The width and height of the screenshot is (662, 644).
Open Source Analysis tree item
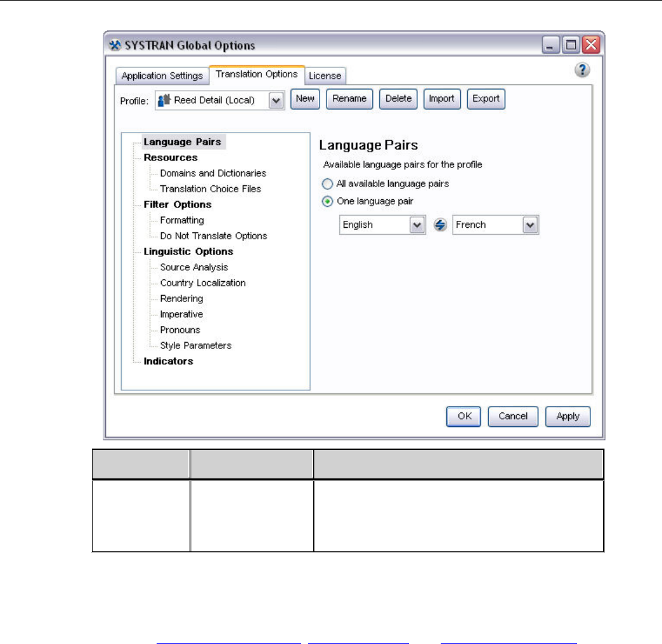(x=194, y=267)
